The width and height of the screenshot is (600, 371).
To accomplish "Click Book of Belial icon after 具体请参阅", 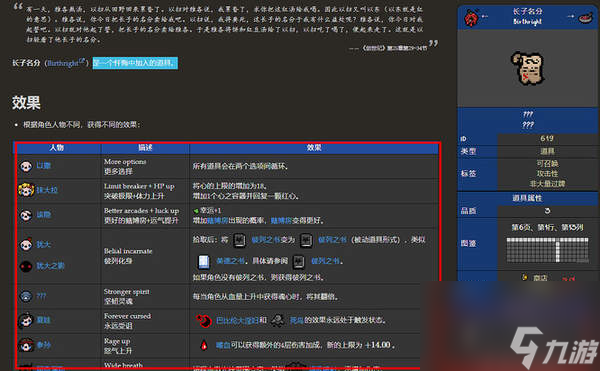I will 298,261.
